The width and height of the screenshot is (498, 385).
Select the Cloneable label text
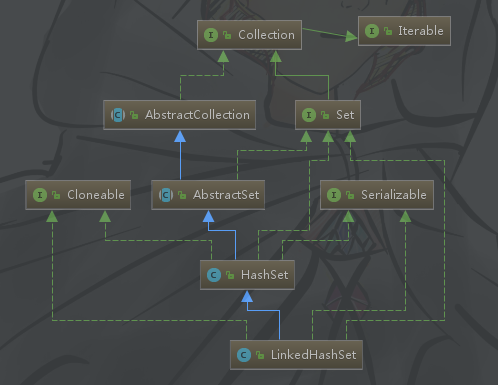click(x=96, y=195)
